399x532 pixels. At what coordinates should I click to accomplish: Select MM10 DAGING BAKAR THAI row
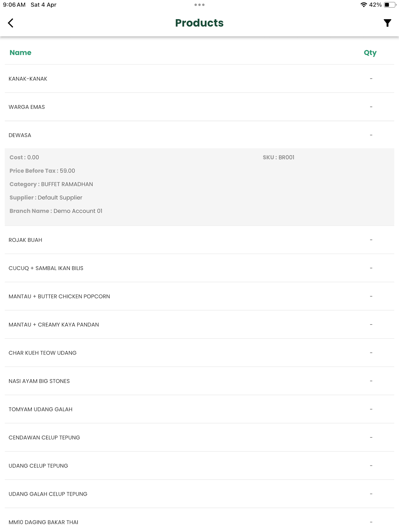tap(199, 521)
